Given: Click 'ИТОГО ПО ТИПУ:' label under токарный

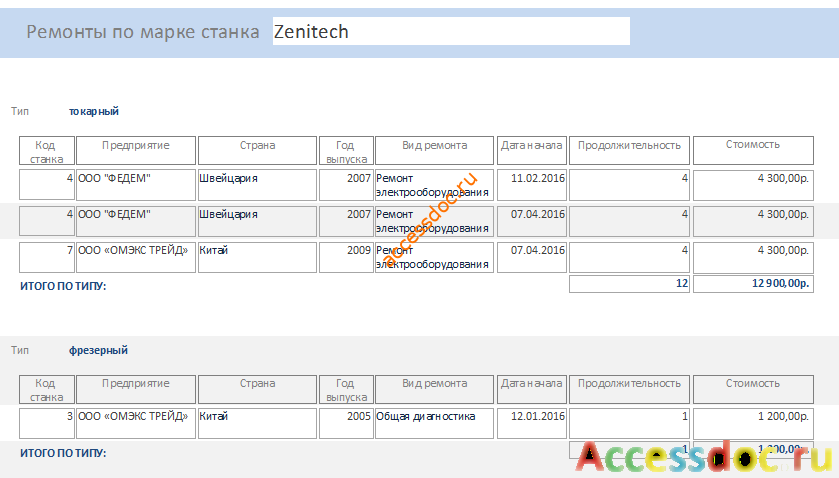Looking at the screenshot, I should click(x=63, y=286).
